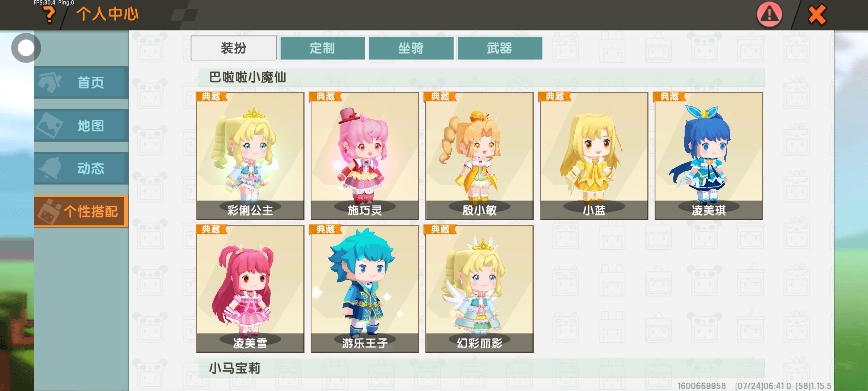
Task: Open 动态 feed with bell icon
Action: coord(81,168)
